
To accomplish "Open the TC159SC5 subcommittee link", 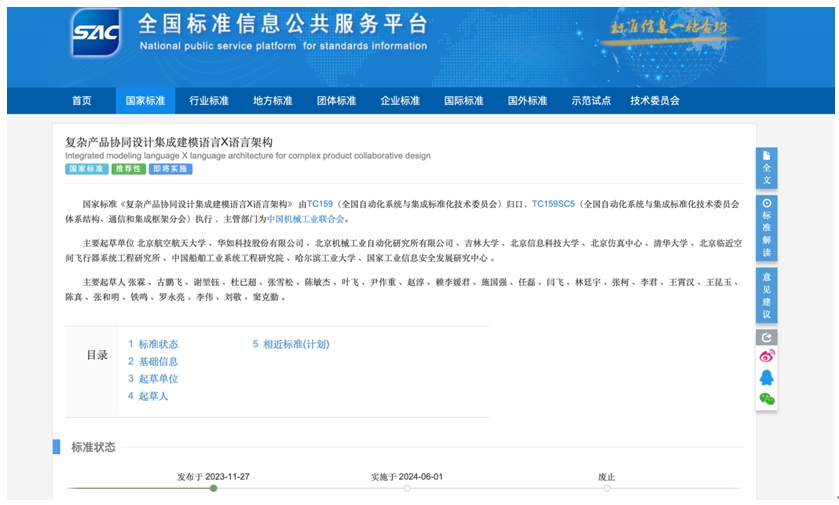I will 553,204.
